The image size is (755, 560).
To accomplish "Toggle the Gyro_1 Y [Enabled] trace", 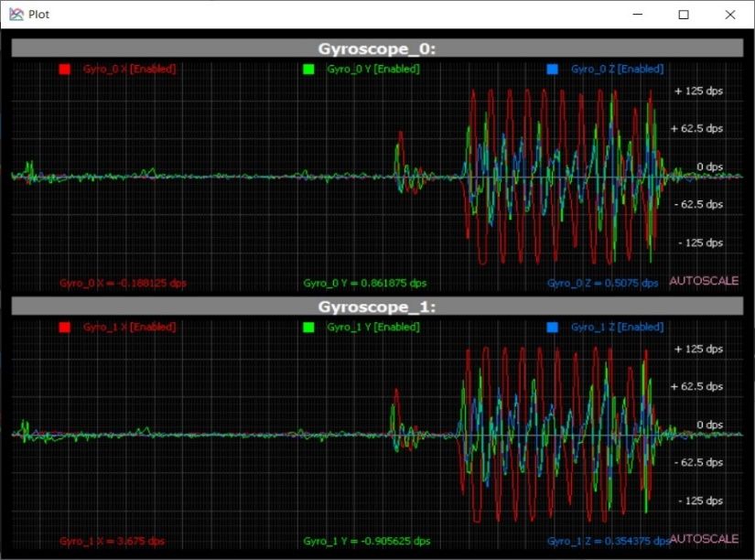I will click(x=373, y=327).
